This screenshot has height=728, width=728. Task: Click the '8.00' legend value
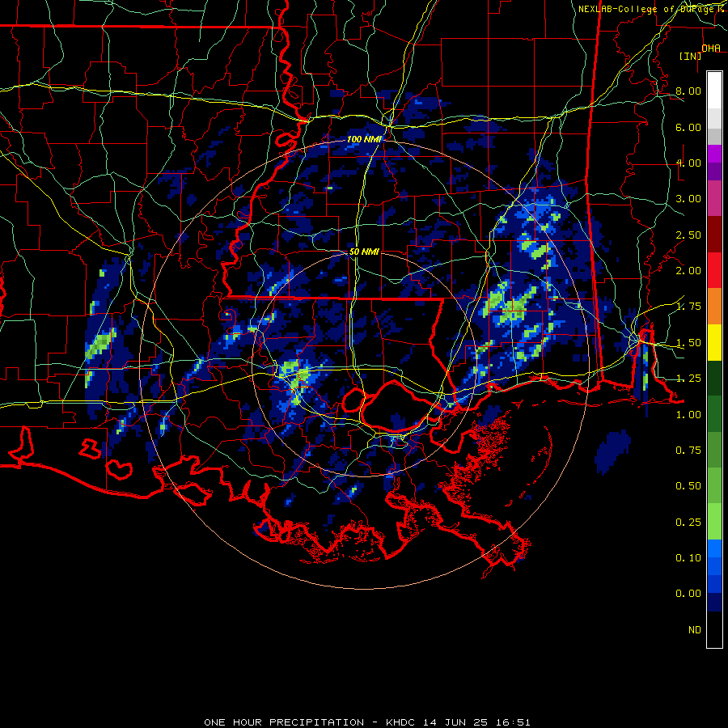688,91
